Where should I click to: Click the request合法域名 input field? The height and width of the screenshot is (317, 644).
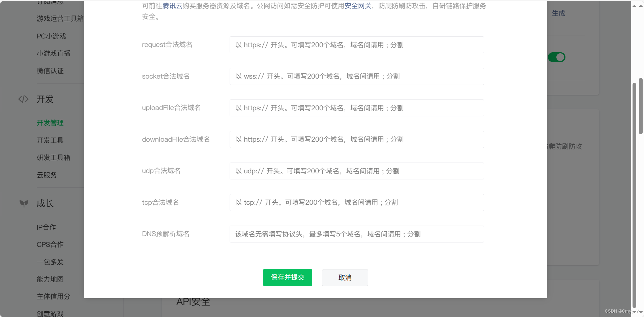357,45
